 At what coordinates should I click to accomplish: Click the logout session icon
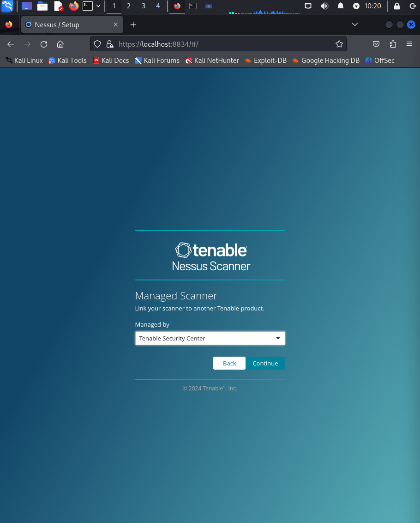(413, 6)
